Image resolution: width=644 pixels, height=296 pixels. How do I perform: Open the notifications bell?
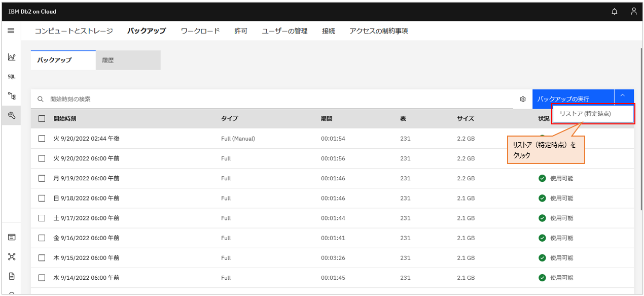[614, 11]
